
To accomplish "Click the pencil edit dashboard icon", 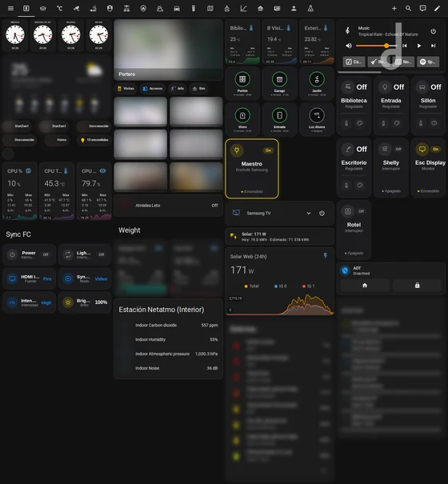I will click(437, 8).
